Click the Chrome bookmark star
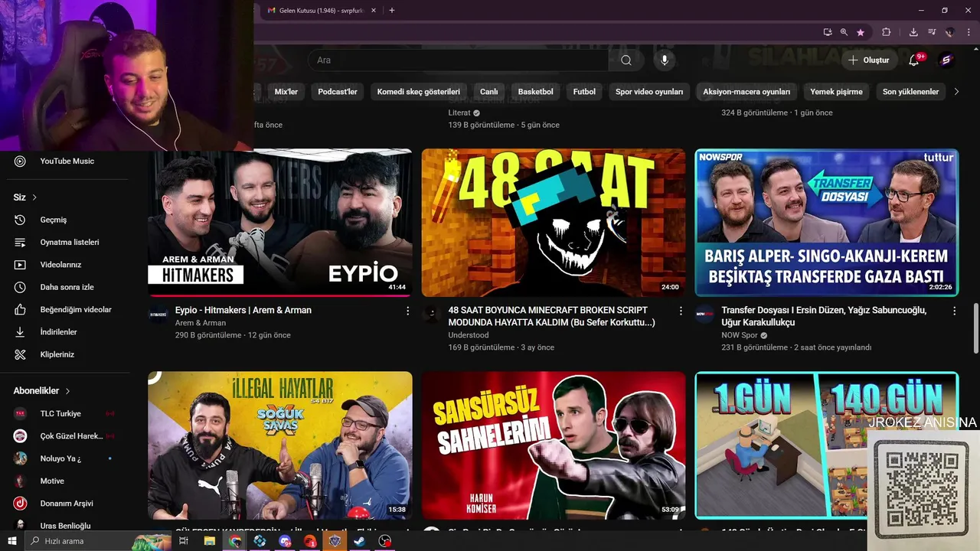Image resolution: width=980 pixels, height=551 pixels. [861, 32]
